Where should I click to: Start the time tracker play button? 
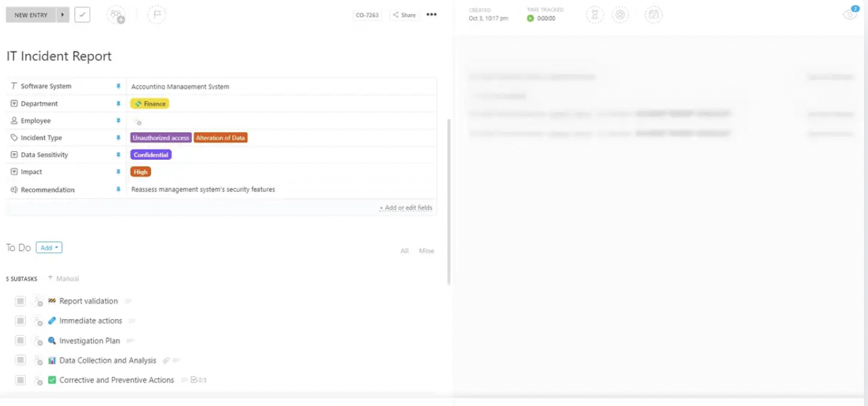pyautogui.click(x=531, y=18)
